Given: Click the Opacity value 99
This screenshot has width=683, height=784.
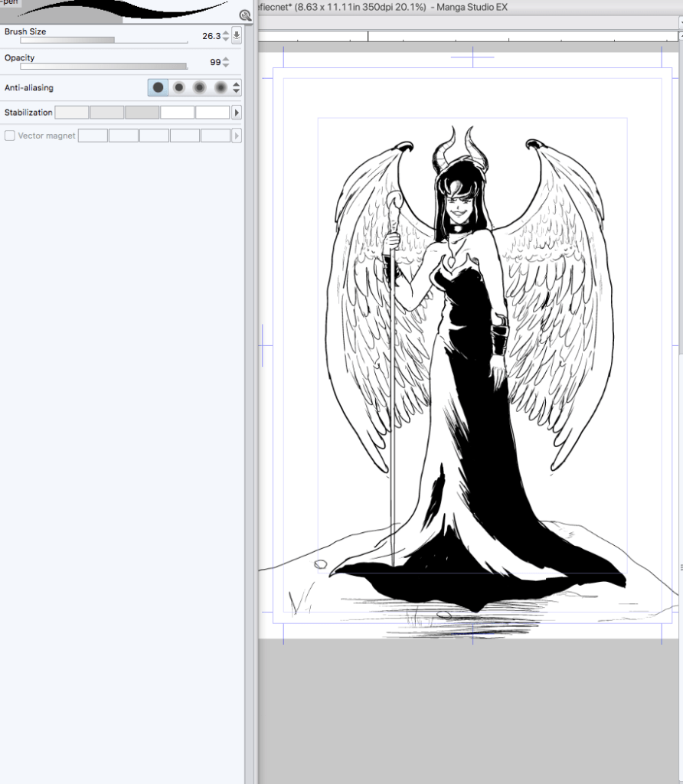Looking at the screenshot, I should coord(215,62).
